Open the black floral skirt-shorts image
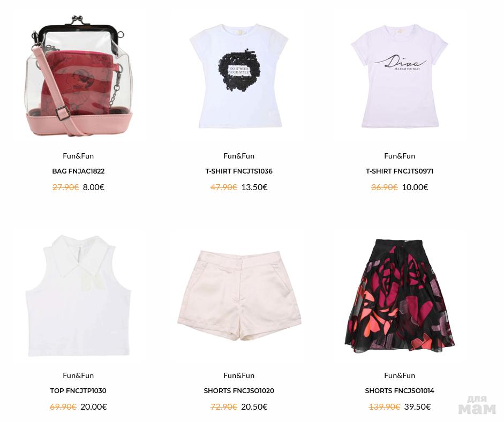 (x=400, y=296)
